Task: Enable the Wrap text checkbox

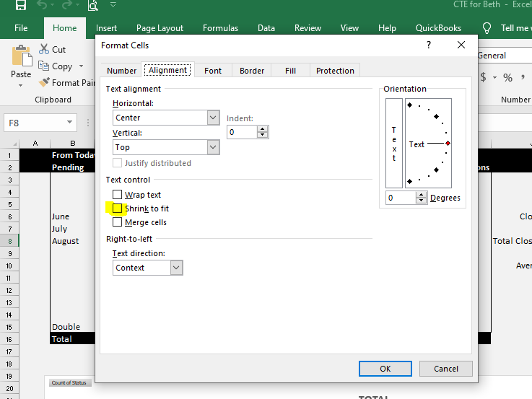Action: (x=117, y=195)
